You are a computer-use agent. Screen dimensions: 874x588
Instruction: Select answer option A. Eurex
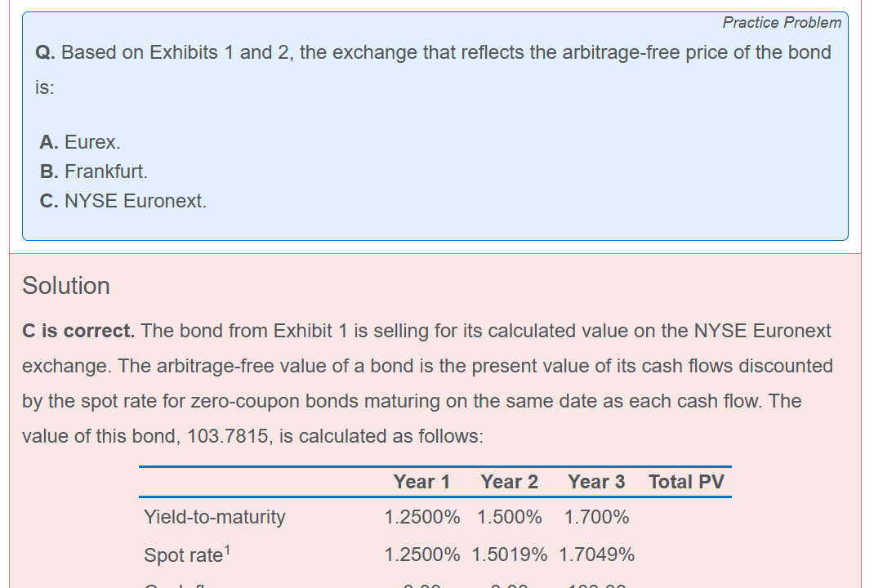coord(80,142)
